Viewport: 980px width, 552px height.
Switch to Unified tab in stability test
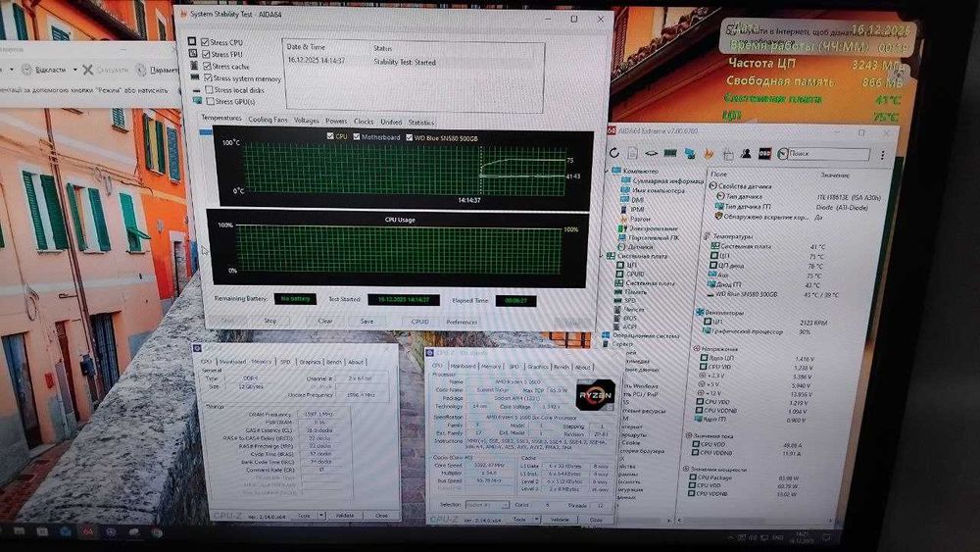tap(391, 122)
